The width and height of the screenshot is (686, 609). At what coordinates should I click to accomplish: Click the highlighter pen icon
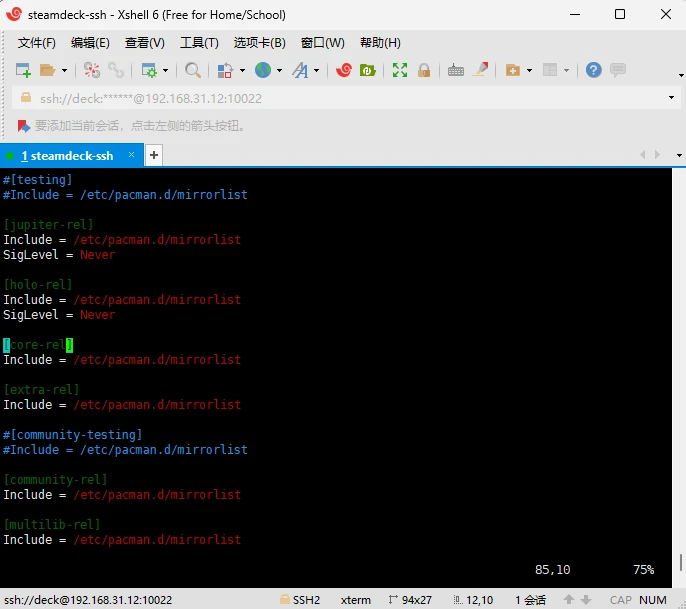pos(481,70)
